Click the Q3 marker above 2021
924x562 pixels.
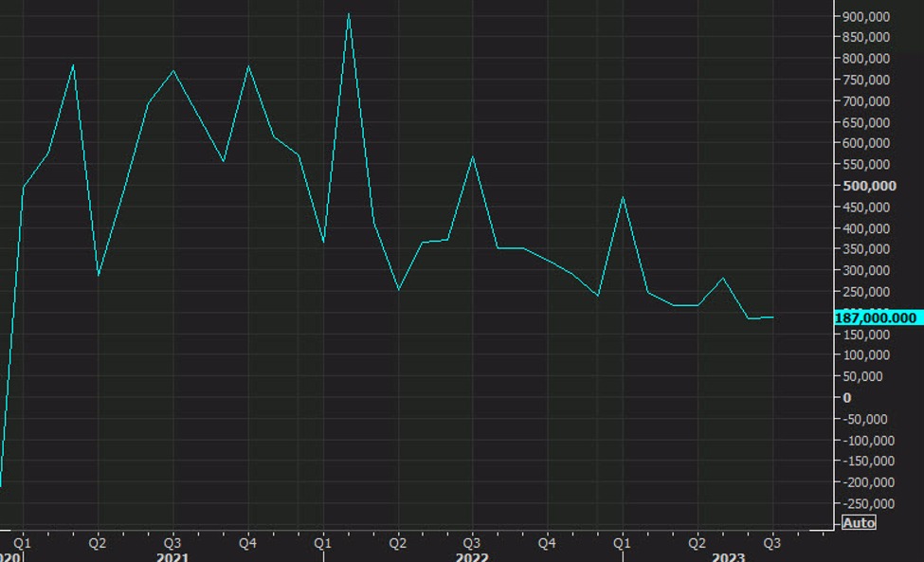coord(172,543)
